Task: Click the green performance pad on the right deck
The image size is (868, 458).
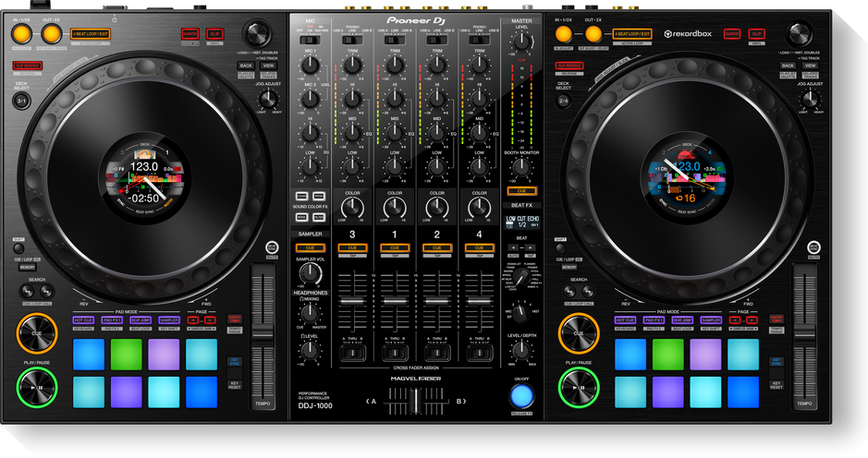Action: pos(668,354)
